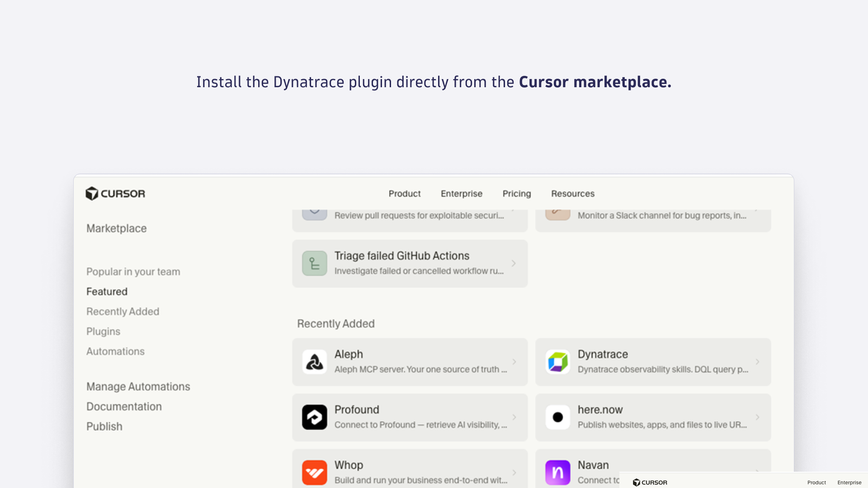This screenshot has width=868, height=488.
Task: Click the Enterprise link in the bottom-right overlay
Action: (849, 483)
